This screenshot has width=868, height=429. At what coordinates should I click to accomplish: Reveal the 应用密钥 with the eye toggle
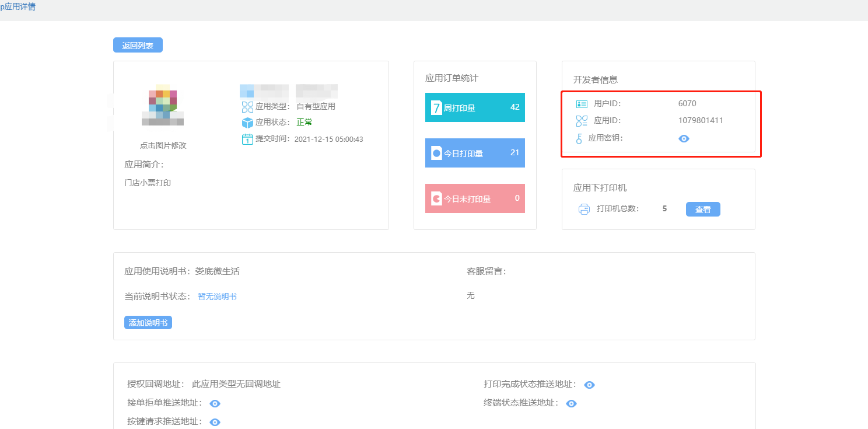(684, 138)
